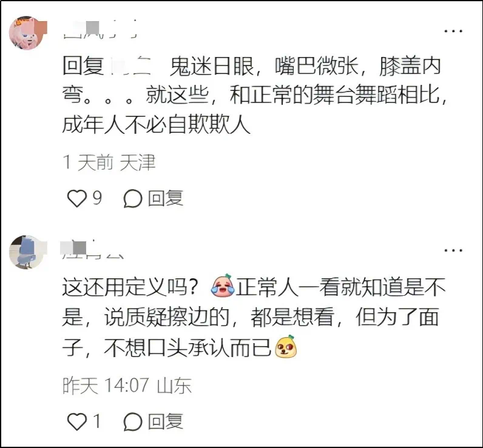The width and height of the screenshot is (483, 448).
Task: Tap the 昨天 14:07 山东 timestamp
Action: click(127, 385)
